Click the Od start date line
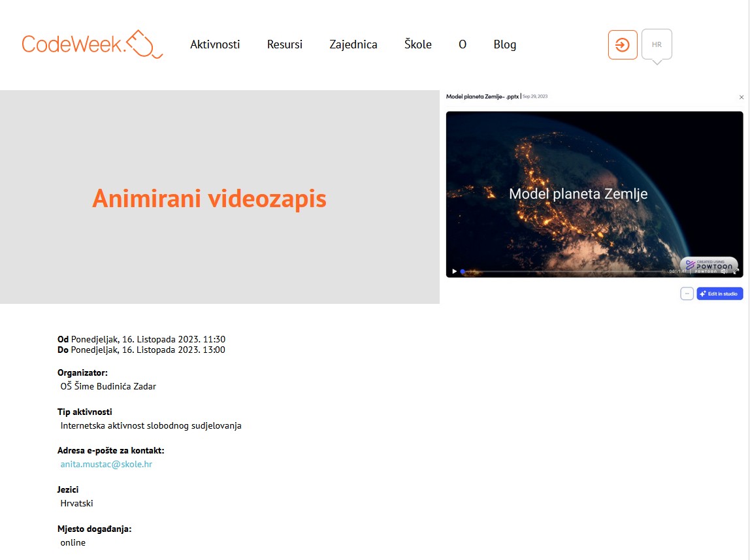 click(x=141, y=339)
